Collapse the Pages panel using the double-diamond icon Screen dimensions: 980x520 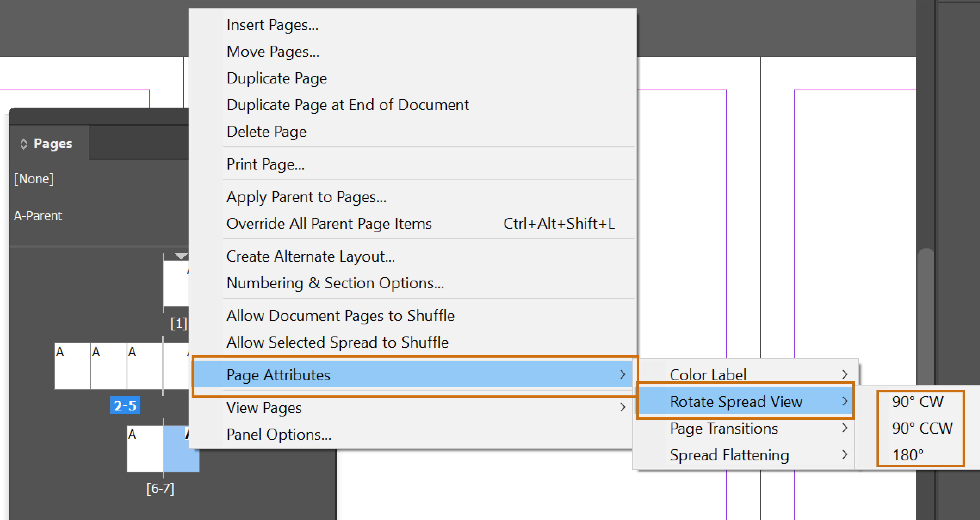coord(24,144)
